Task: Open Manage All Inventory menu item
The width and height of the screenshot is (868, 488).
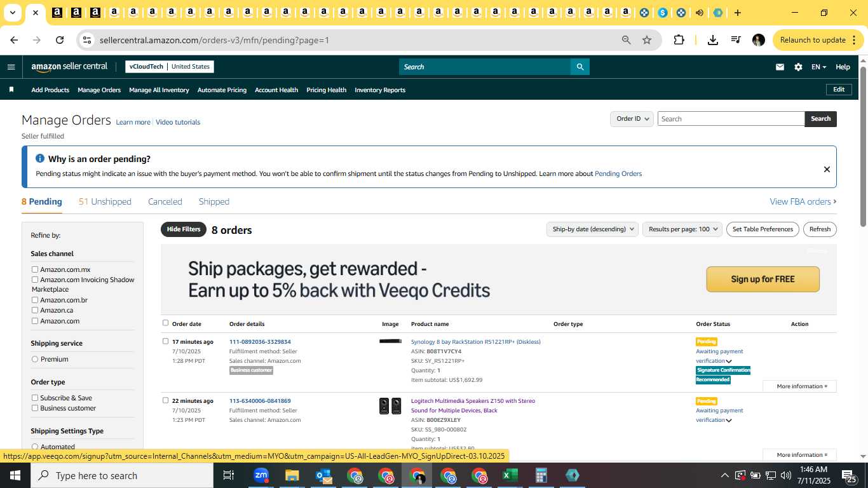Action: click(159, 90)
